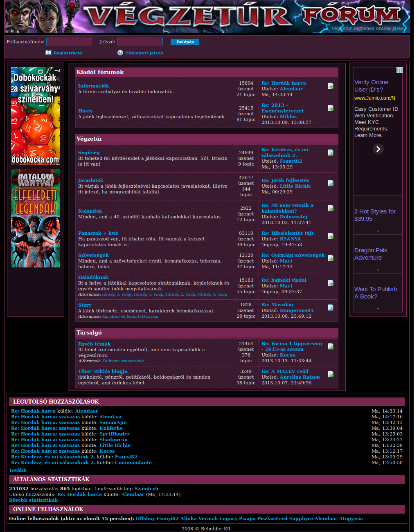Click Story forum's green post icon

331,307
